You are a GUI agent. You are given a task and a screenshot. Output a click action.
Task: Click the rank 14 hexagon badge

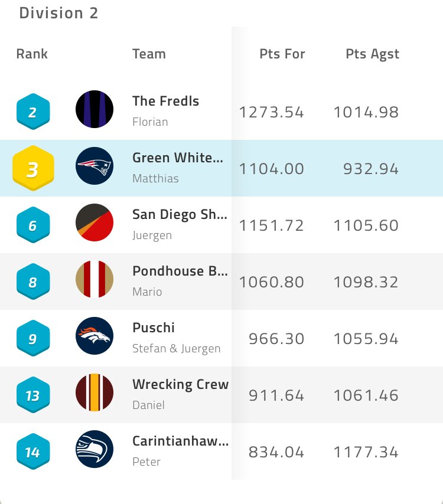pyautogui.click(x=32, y=451)
